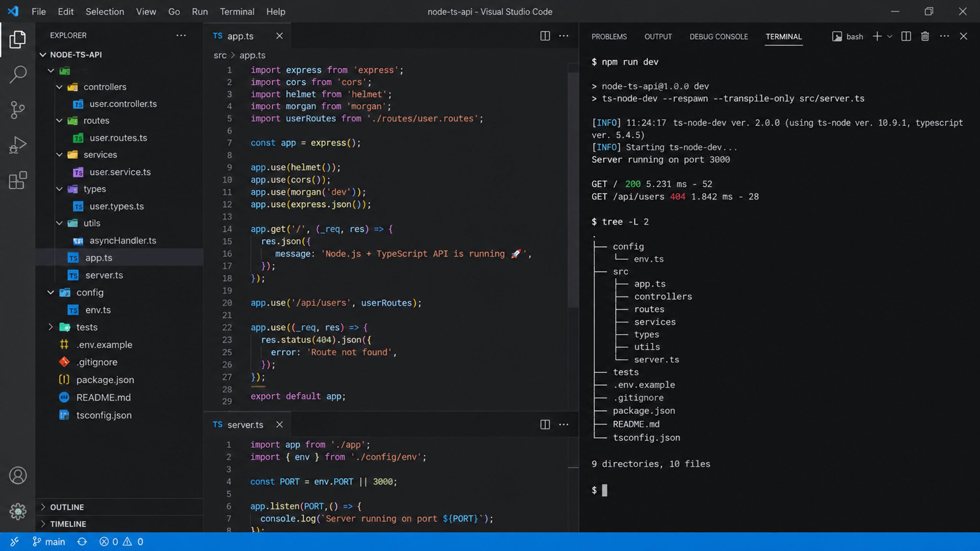Open the Search view in activity bar
This screenshot has width=980, height=551.
point(18,74)
